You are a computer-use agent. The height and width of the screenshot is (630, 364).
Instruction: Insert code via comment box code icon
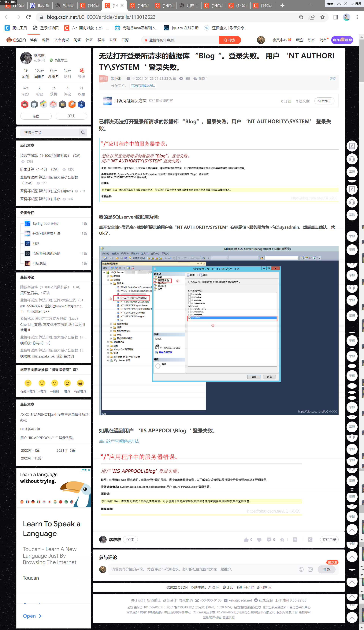pos(310,569)
